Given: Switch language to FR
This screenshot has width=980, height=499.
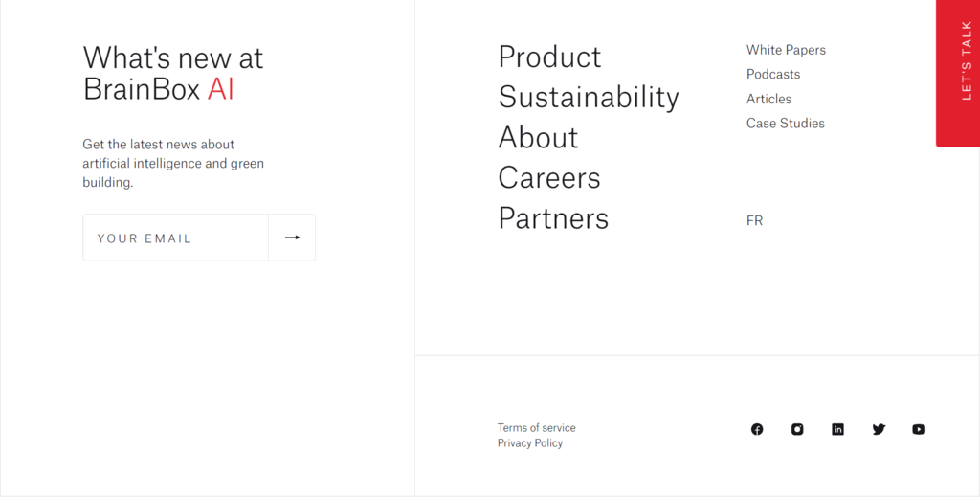Looking at the screenshot, I should tap(754, 220).
